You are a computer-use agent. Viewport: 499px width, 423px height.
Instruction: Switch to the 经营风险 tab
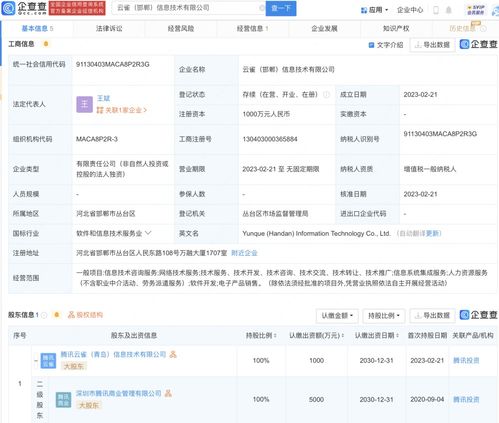181,29
